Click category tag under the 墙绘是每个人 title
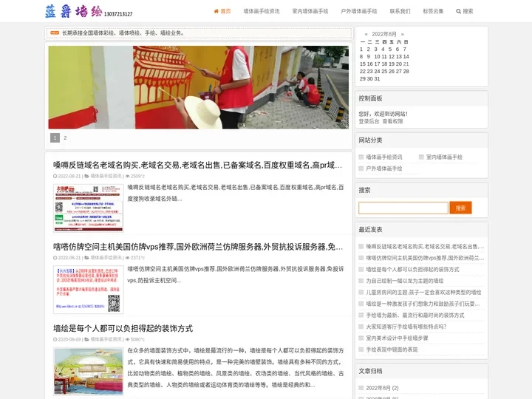This screenshot has width=532, height=399. click(106, 339)
